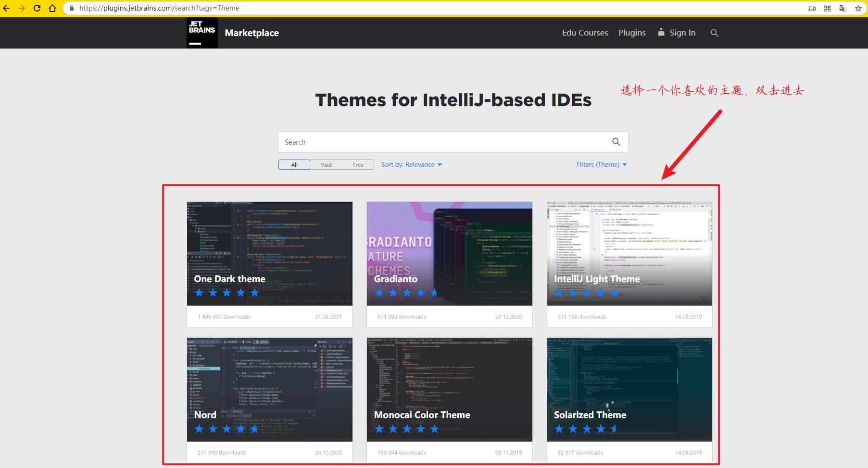
Task: Click the JetBrains logo
Action: pos(202,33)
